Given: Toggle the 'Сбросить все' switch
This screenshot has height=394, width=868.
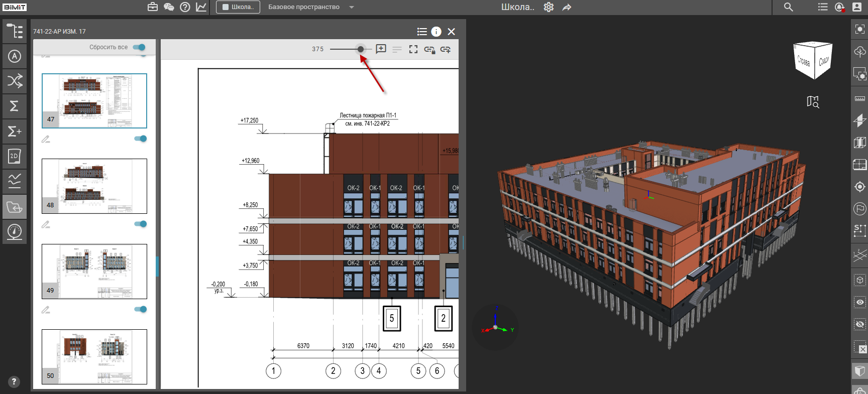Looking at the screenshot, I should (139, 47).
